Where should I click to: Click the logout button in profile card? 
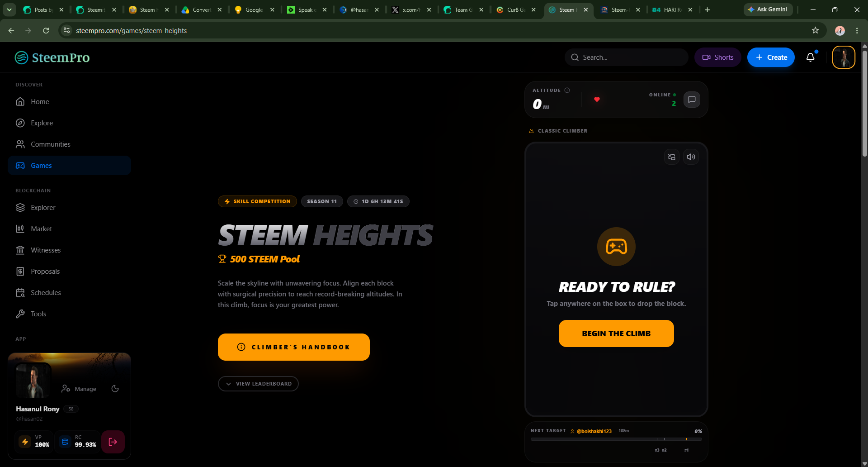(x=113, y=442)
